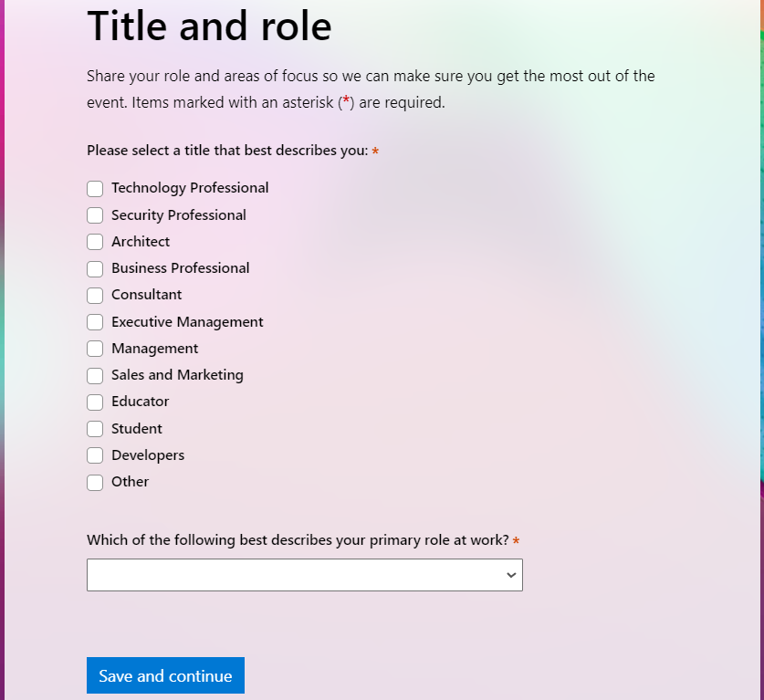Click the Save and continue button
The width and height of the screenshot is (764, 700).
(165, 675)
